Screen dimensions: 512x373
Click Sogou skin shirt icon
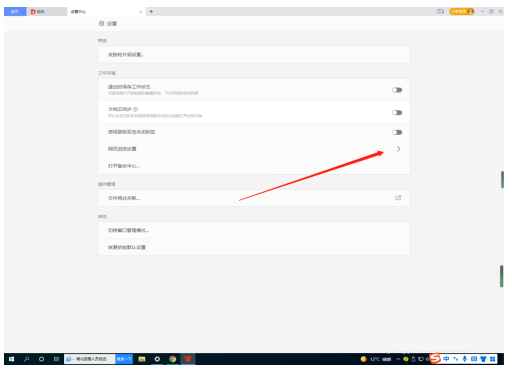(483, 359)
